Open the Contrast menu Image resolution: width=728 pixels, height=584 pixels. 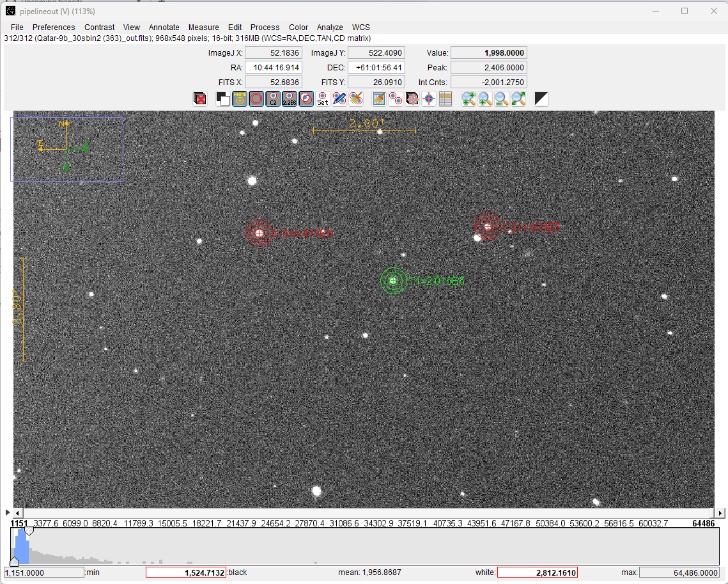tap(99, 28)
